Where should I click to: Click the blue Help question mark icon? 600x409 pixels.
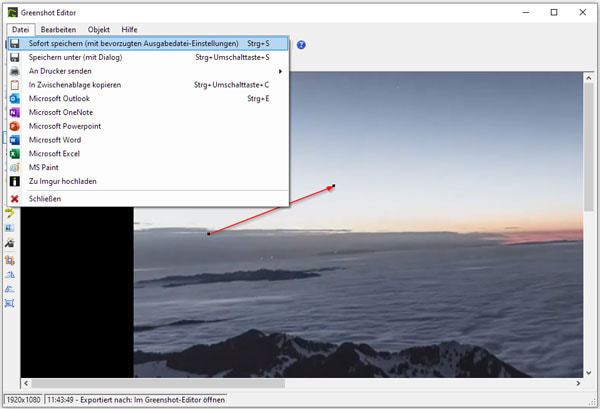[301, 45]
